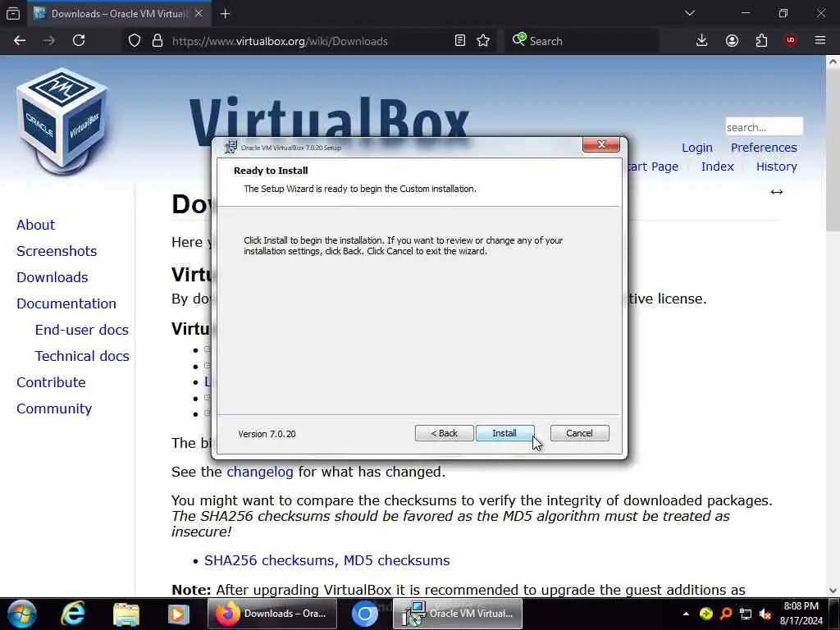The height and width of the screenshot is (630, 840).
Task: Click the Firefox forward arrow
Action: coord(49,40)
